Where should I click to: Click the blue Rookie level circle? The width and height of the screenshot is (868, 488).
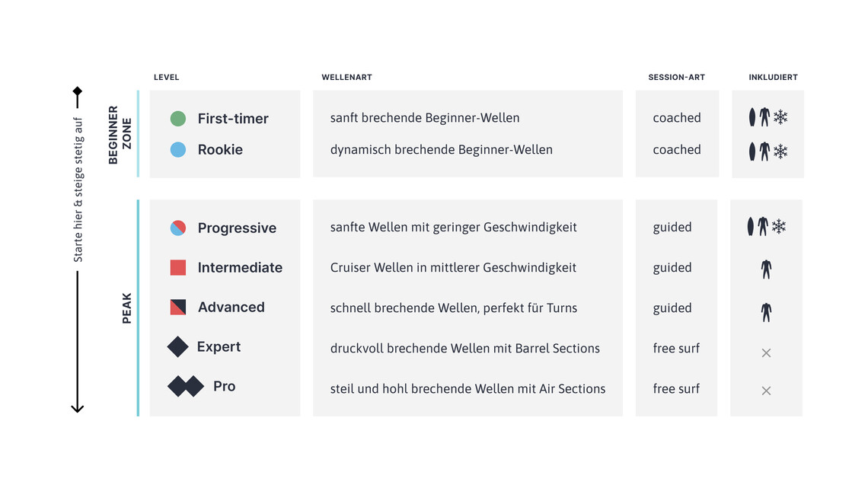(x=178, y=150)
